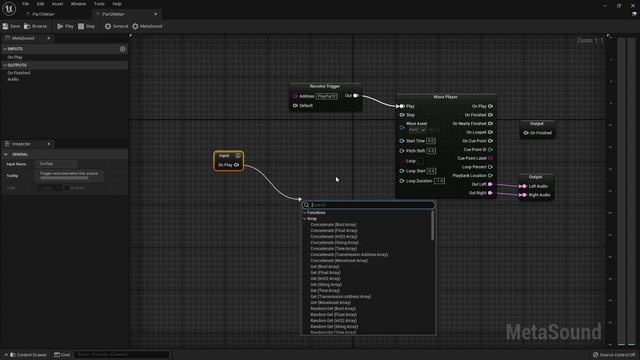The image size is (640, 360).
Task: Open MetaSound settings in toolbar
Action: 147,26
